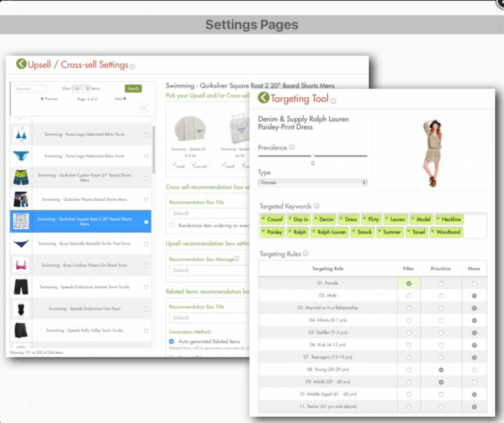
Task: Click the green back arrow beside Targeting Tool
Action: coord(264,98)
